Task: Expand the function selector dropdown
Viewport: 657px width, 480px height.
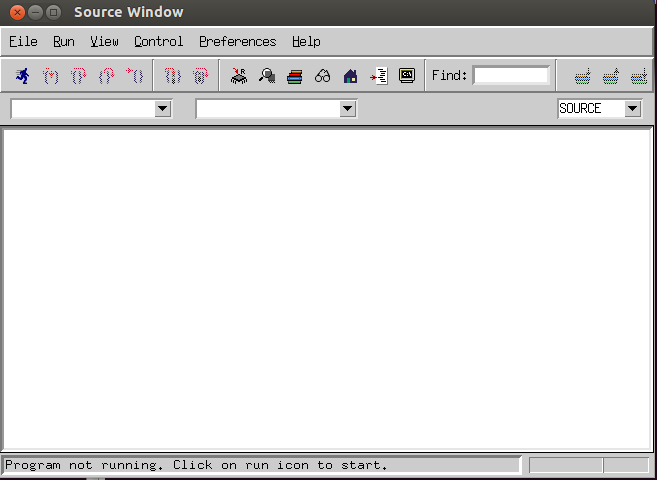Action: 347,109
